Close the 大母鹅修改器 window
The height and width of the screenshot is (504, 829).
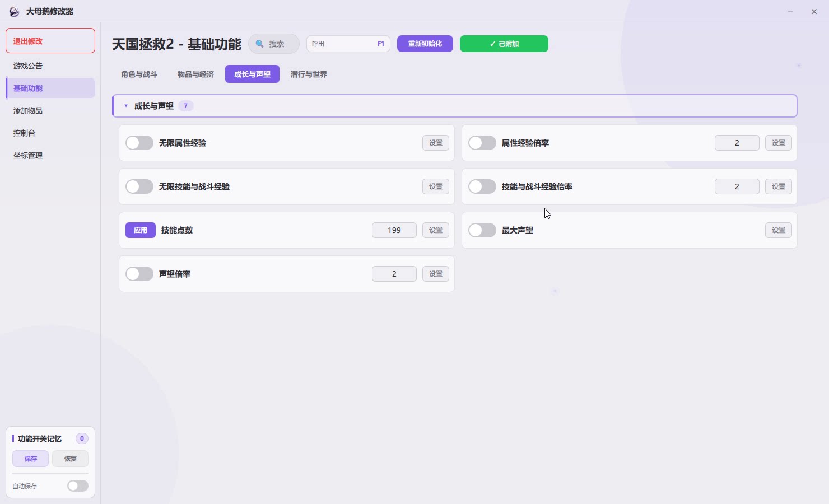coord(814,12)
